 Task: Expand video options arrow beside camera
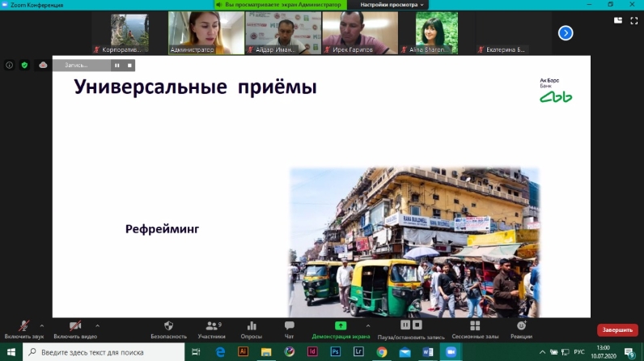point(98,325)
